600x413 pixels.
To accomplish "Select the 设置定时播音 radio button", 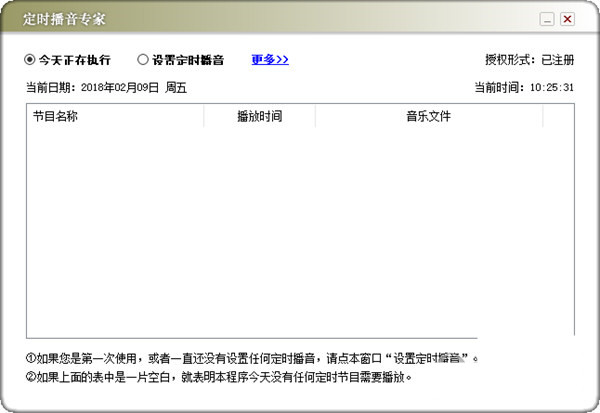I will coord(143,60).
